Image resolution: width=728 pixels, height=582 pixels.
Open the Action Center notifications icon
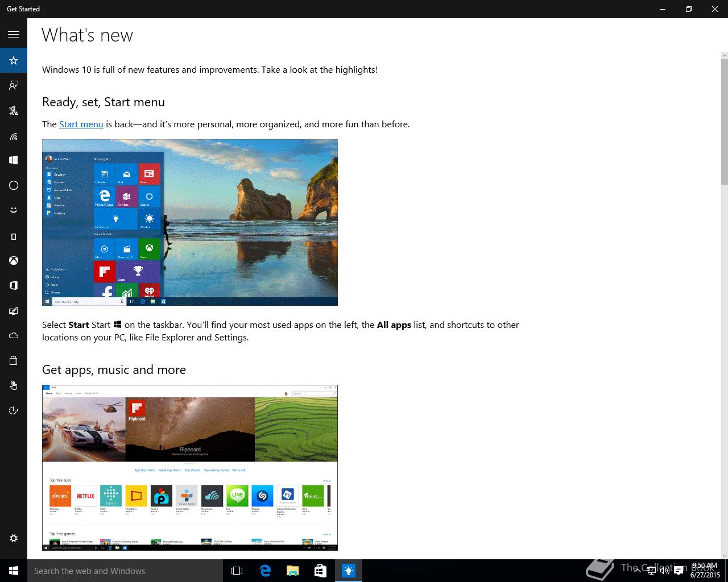point(678,571)
